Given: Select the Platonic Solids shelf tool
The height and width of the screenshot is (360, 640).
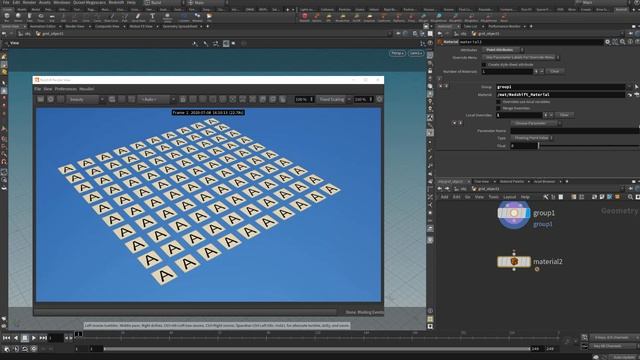Looking at the screenshot, I should click(167, 17).
